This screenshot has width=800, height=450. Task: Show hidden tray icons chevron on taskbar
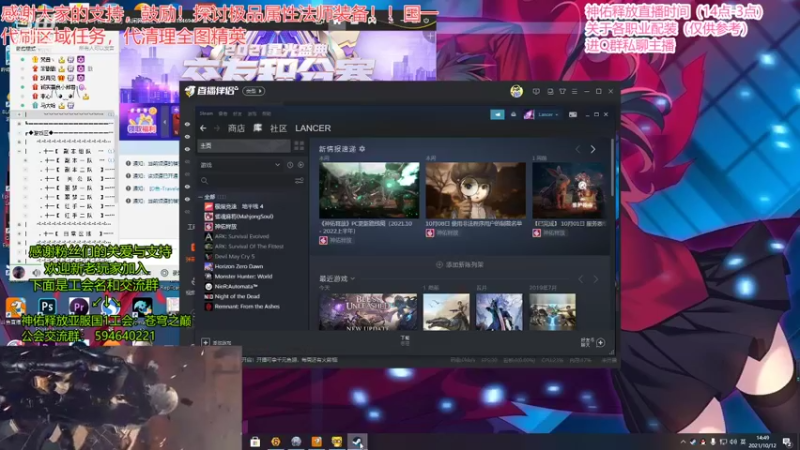click(x=683, y=442)
